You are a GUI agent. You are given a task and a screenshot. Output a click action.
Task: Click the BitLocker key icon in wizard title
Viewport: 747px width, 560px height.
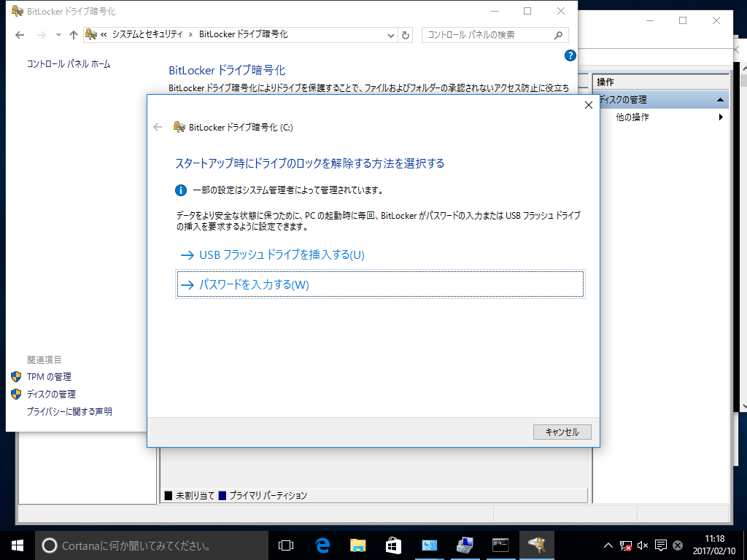pos(179,127)
